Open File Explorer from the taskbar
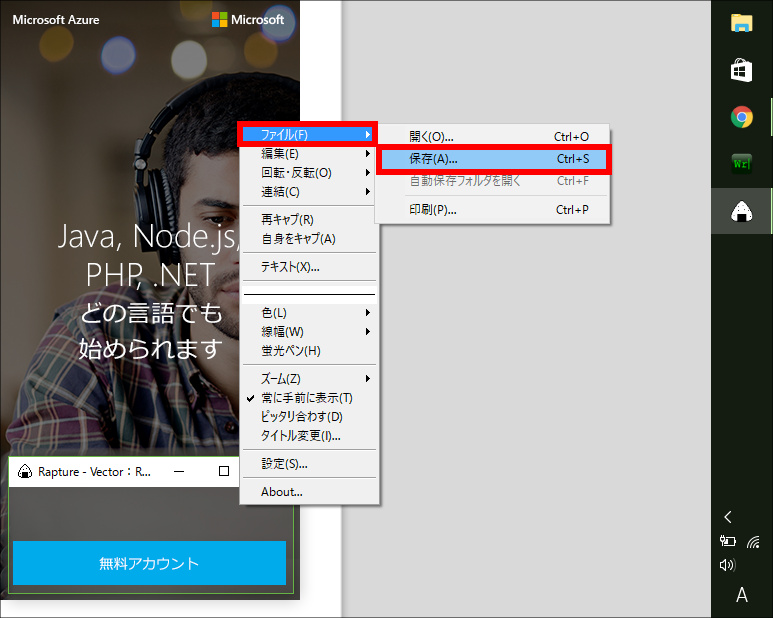 pyautogui.click(x=741, y=24)
